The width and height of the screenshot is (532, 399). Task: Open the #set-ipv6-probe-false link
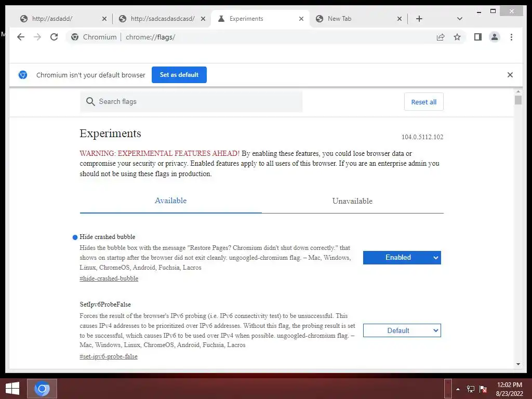click(x=109, y=356)
